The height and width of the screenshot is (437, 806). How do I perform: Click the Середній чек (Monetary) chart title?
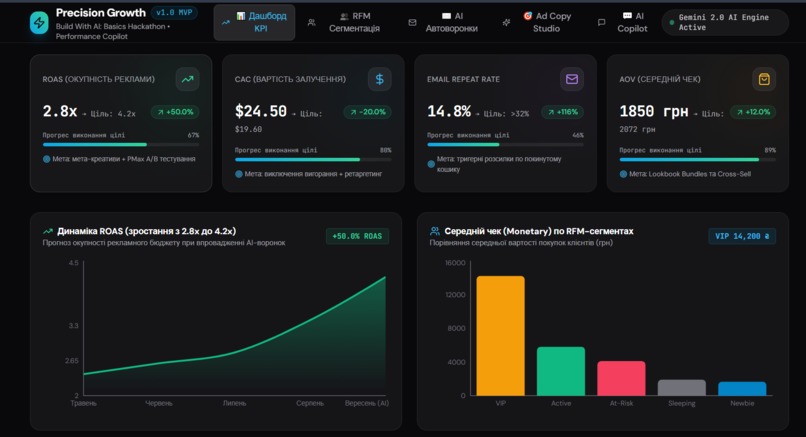539,231
